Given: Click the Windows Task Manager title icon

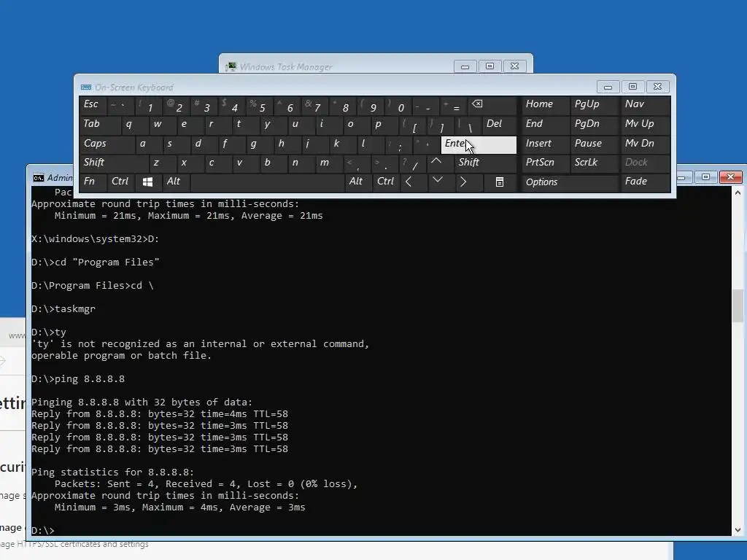Looking at the screenshot, I should click(231, 66).
